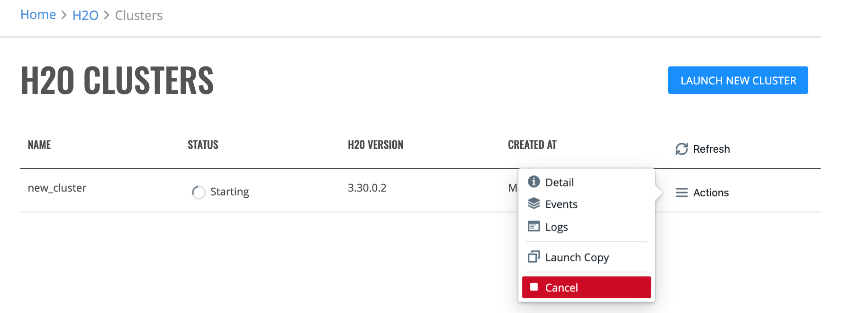The height and width of the screenshot is (313, 868).
Task: Click the new_cluster name cell
Action: tap(57, 188)
